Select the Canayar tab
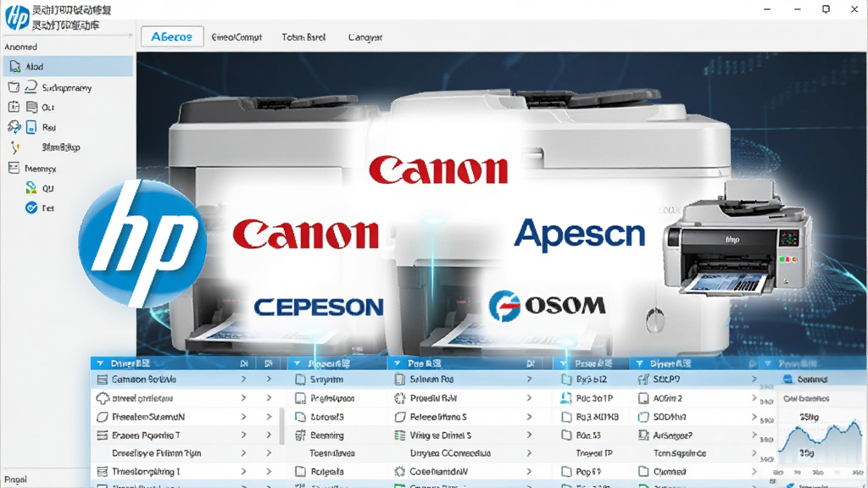The width and height of the screenshot is (868, 488). (x=364, y=37)
